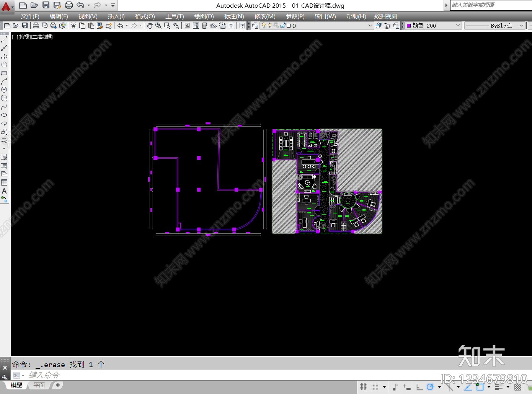Switch to the 平面 layout tab
Viewport: 532px width, 394px height.
tap(39, 385)
